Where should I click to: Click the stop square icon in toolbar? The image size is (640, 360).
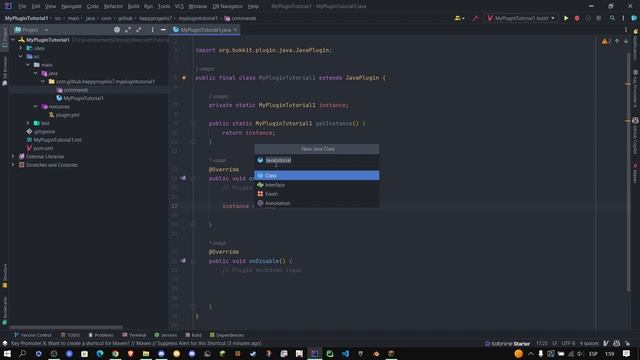598,18
